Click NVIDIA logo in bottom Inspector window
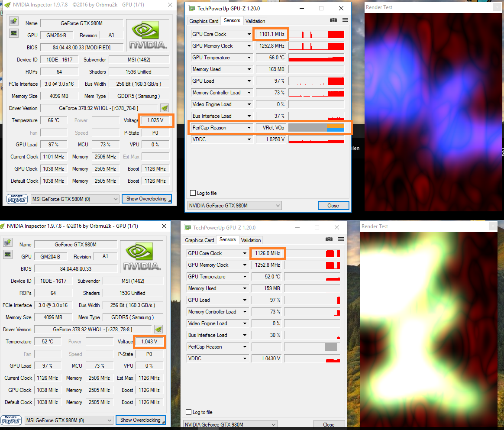The image size is (504, 430). (142, 256)
